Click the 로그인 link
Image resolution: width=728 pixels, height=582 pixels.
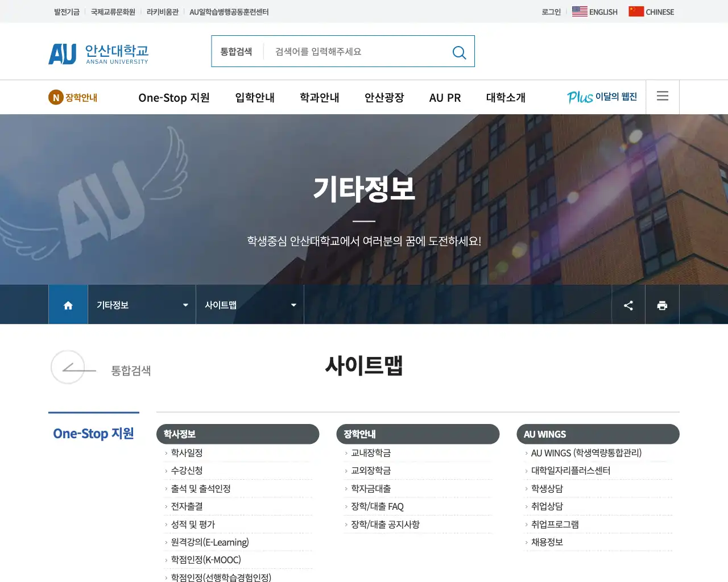[550, 12]
